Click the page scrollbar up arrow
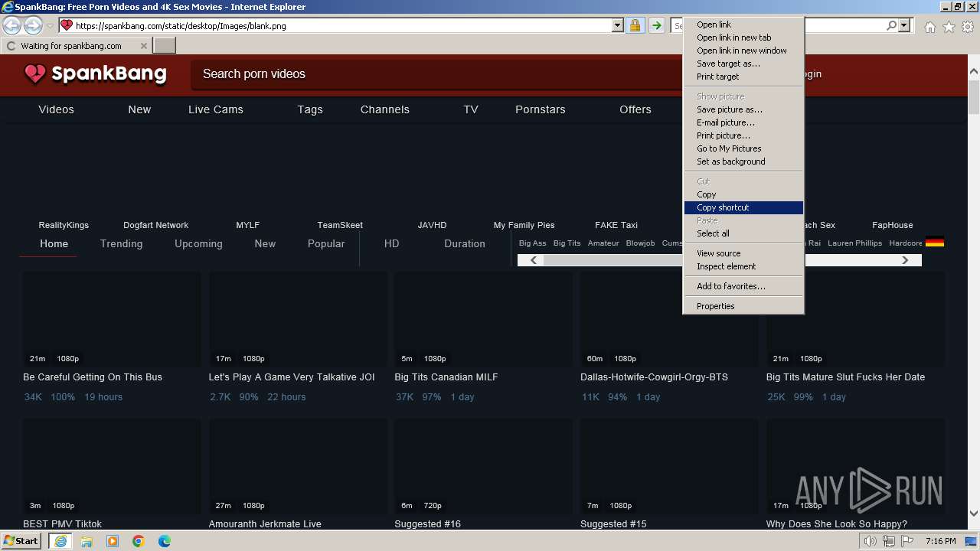Viewport: 980px width, 551px height. [973, 71]
